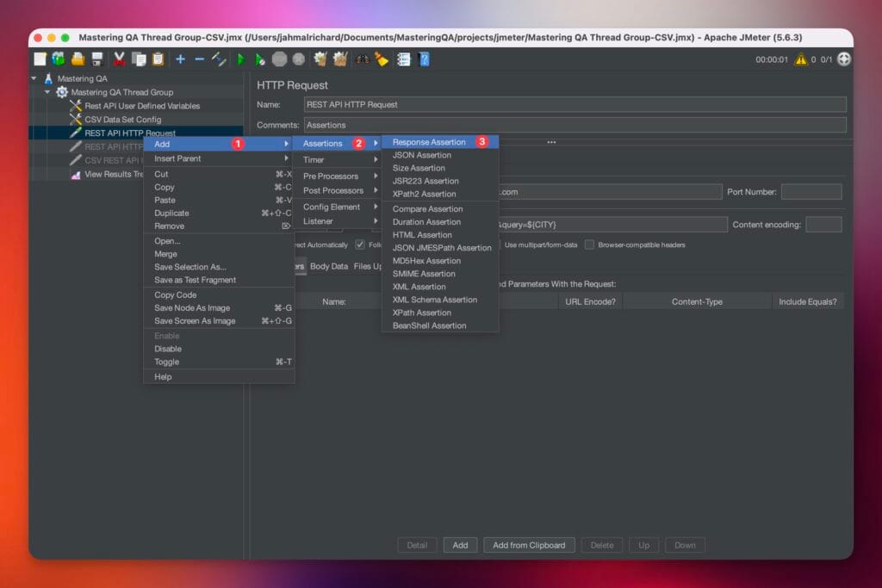Click Duplicate in context menu

(x=220, y=213)
